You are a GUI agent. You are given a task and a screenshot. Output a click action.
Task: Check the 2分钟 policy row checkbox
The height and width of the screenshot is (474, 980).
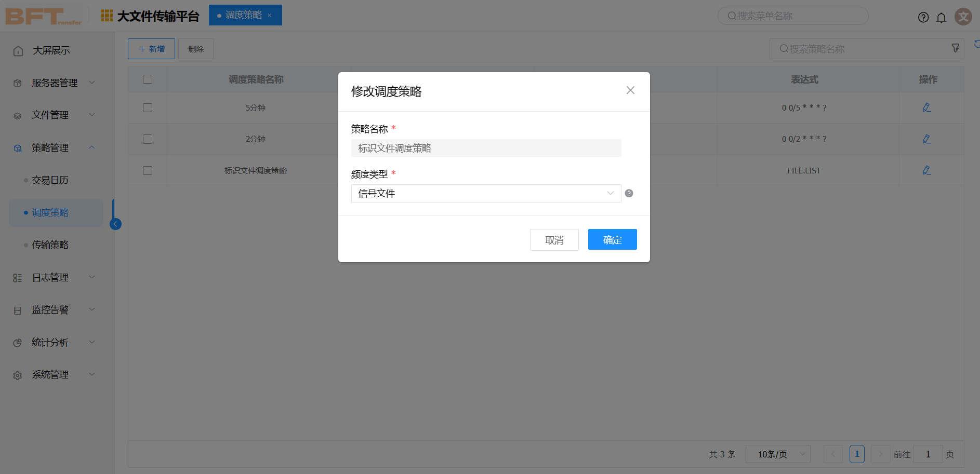pos(148,139)
